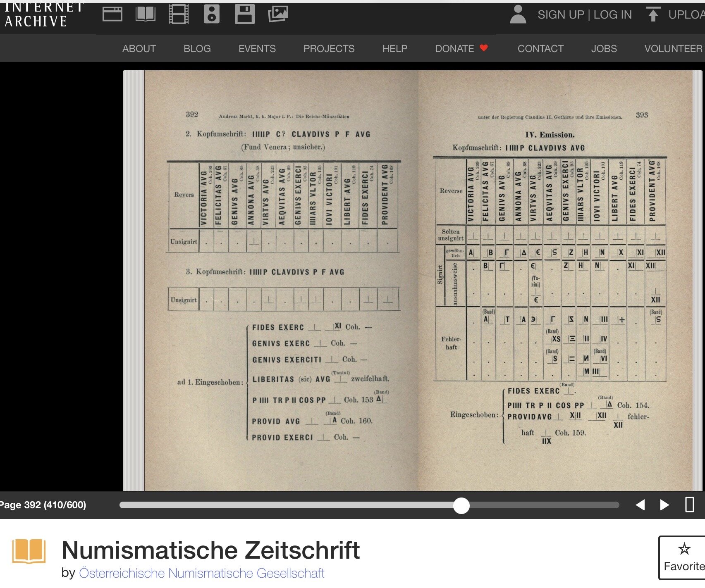Image resolution: width=705 pixels, height=588 pixels.
Task: Click the LOG IN link
Action: click(x=613, y=15)
